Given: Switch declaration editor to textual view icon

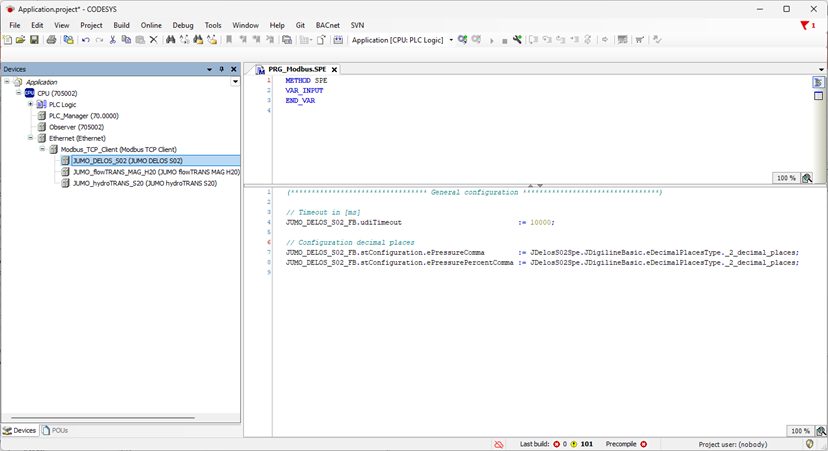Looking at the screenshot, I should pos(818,82).
